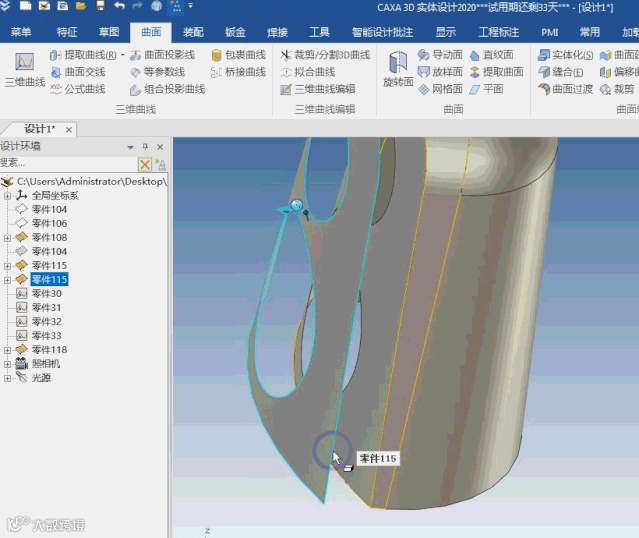
Task: Toggle auto-hide pin on 设计环境 panel
Action: click(x=145, y=147)
